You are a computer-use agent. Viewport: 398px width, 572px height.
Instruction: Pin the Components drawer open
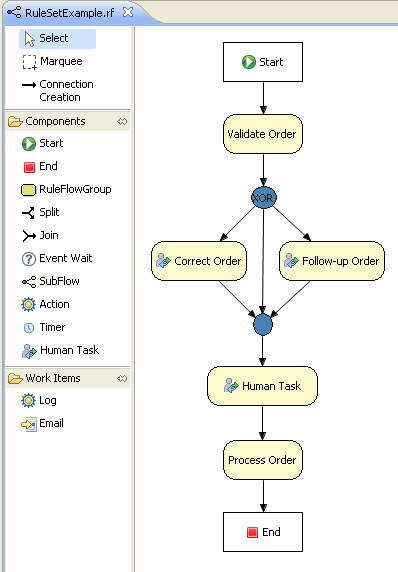point(122,121)
